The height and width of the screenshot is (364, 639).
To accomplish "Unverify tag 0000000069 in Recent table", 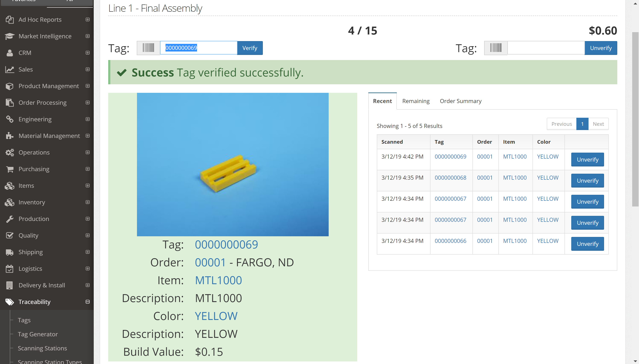I will [587, 159].
